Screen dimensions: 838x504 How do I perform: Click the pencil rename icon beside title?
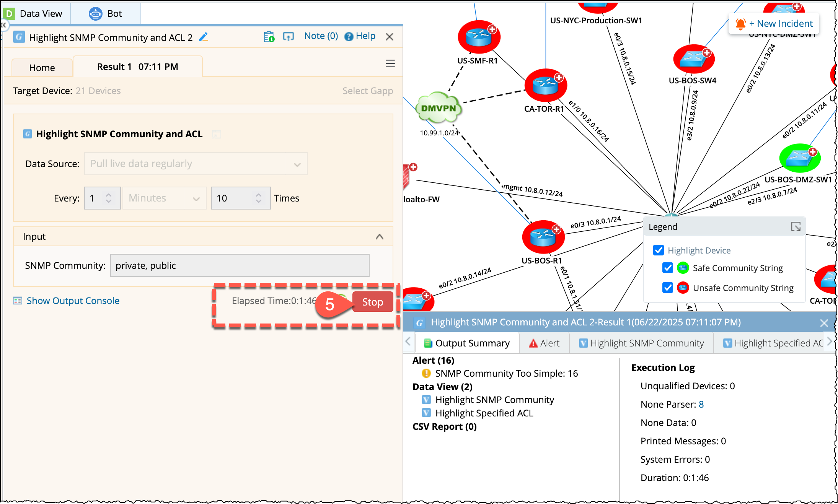(x=204, y=37)
